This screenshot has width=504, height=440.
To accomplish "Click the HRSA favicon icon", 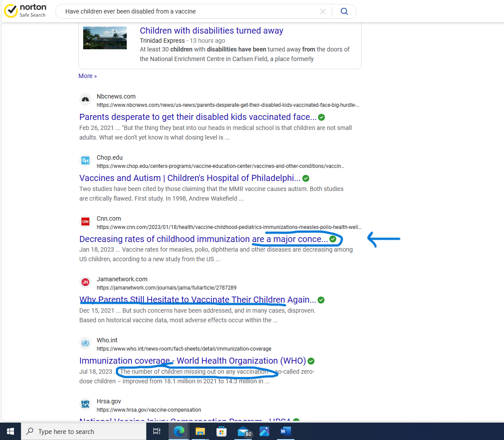I will (85, 404).
